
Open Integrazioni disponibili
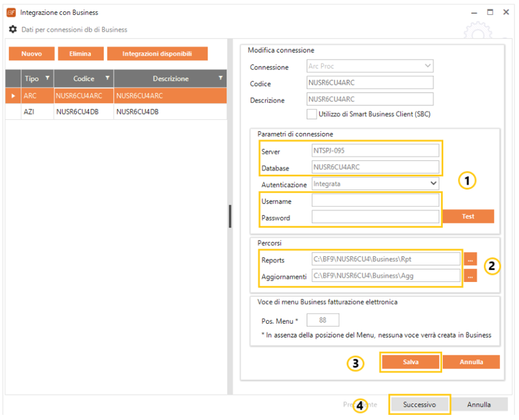click(157, 54)
